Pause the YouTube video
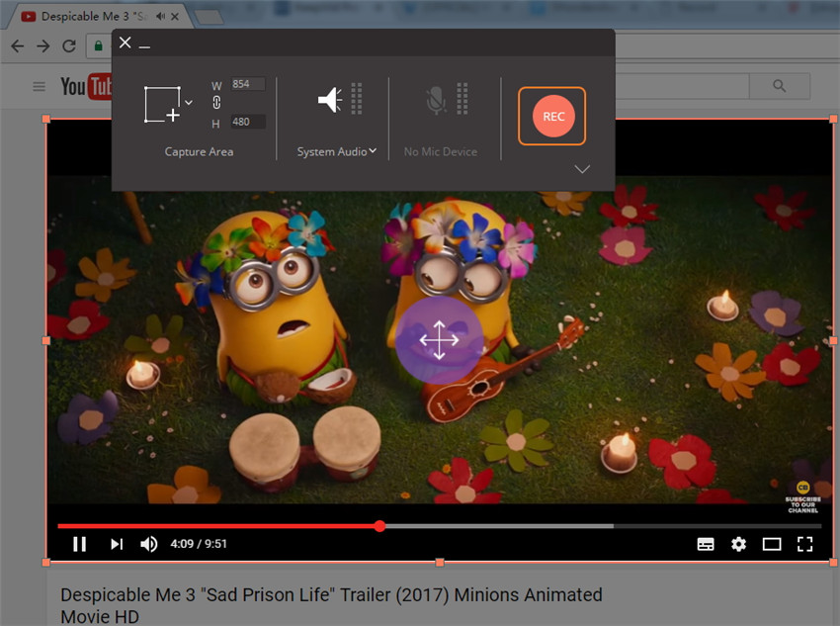Image resolution: width=840 pixels, height=626 pixels. coord(79,544)
